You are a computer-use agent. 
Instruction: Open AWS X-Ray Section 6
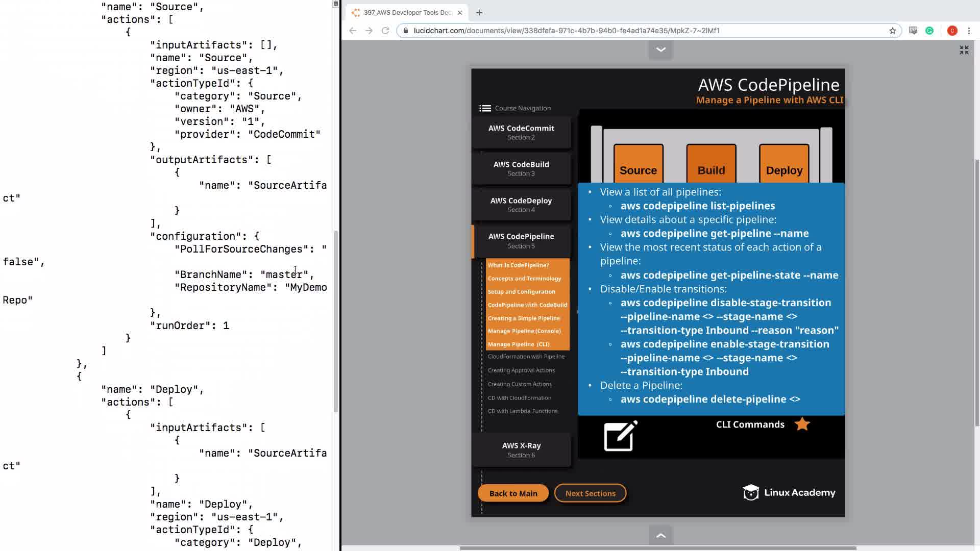(521, 449)
